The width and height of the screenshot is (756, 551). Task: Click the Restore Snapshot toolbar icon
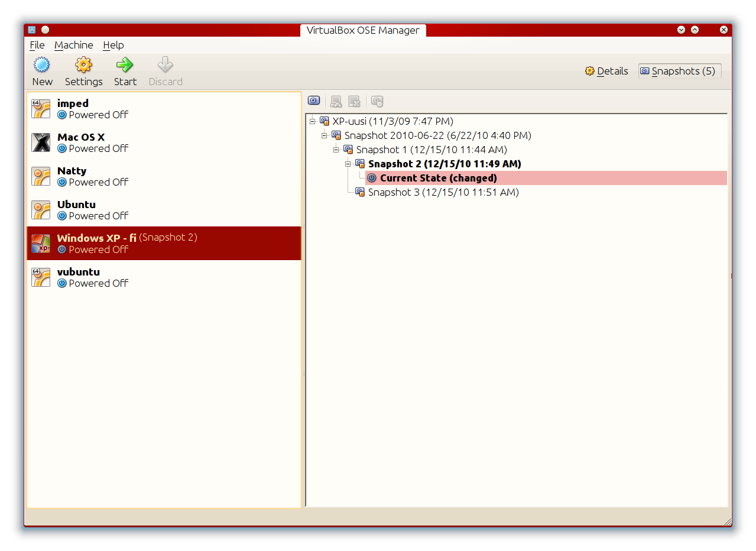click(336, 102)
